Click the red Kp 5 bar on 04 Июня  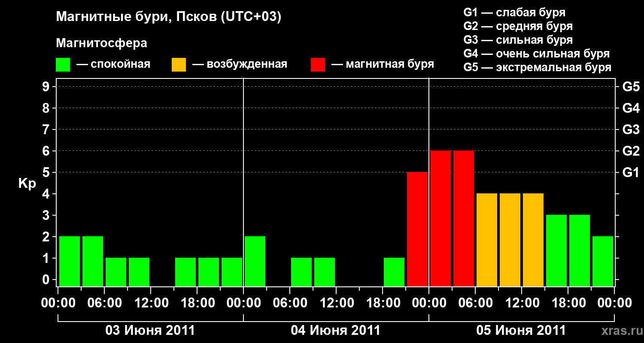click(x=417, y=229)
